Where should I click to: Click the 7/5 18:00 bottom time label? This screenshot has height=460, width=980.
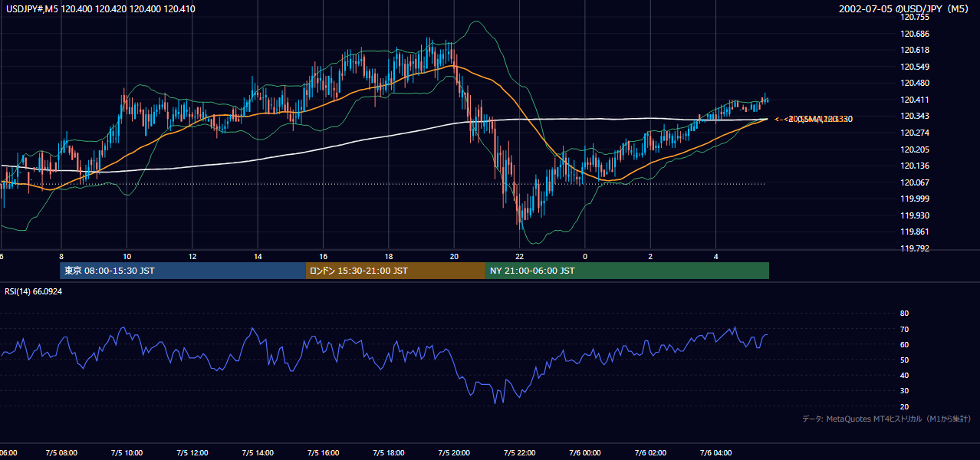388,453
